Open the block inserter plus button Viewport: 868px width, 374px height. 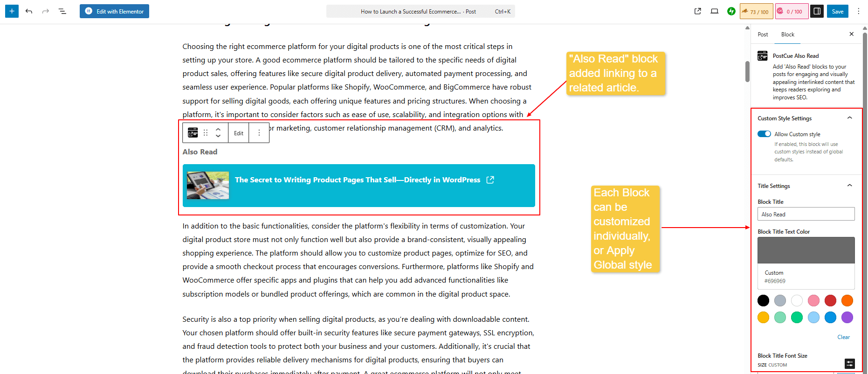click(12, 11)
